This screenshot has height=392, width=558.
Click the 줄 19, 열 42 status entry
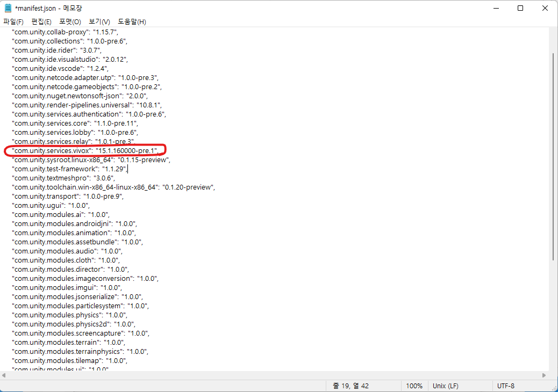click(350, 386)
